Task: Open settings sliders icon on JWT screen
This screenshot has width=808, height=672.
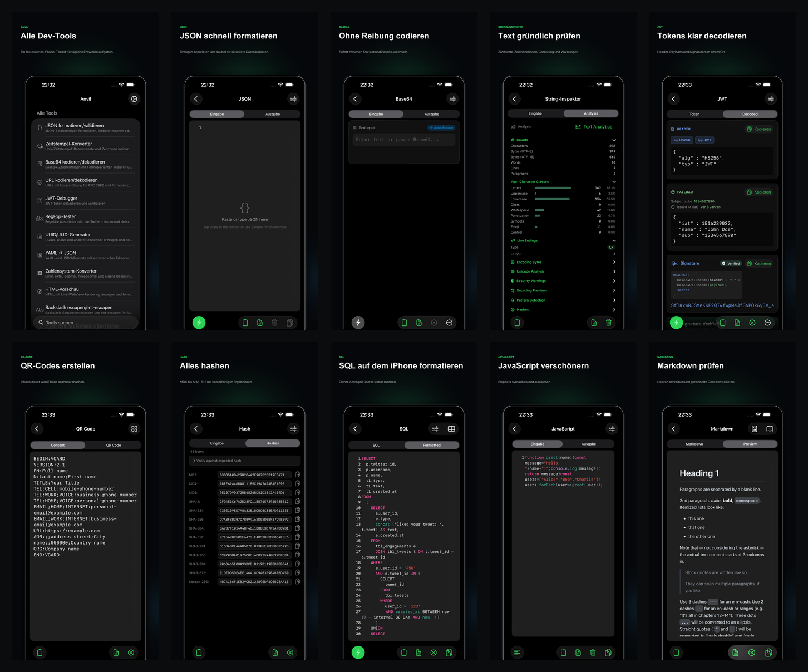Action: [x=771, y=99]
